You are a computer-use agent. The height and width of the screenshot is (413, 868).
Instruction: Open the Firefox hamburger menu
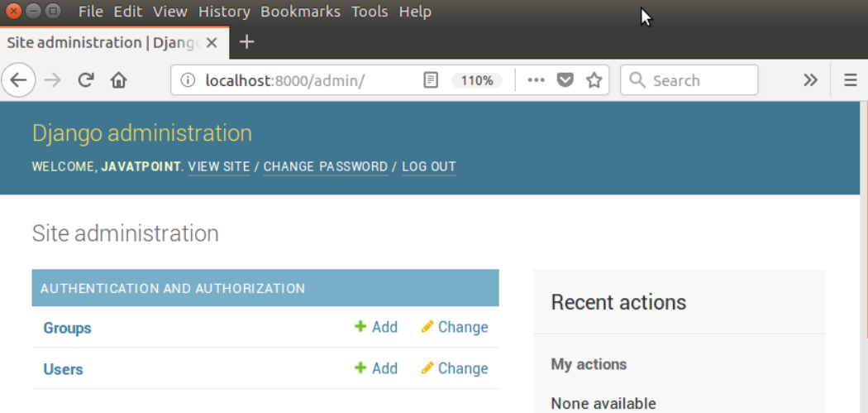[x=851, y=80]
